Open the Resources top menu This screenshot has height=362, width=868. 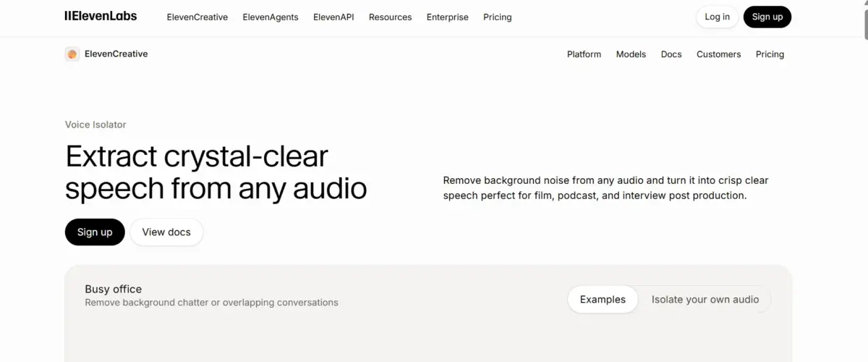[390, 17]
